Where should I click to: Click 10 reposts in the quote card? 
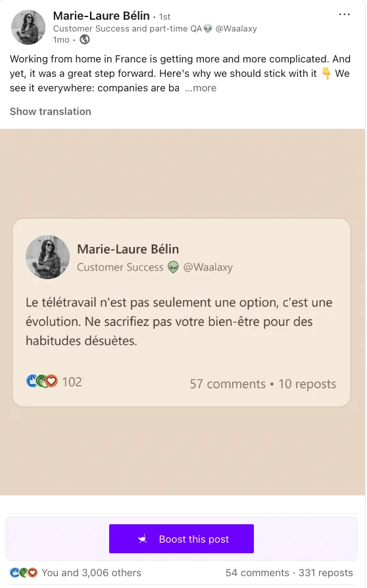[307, 384]
